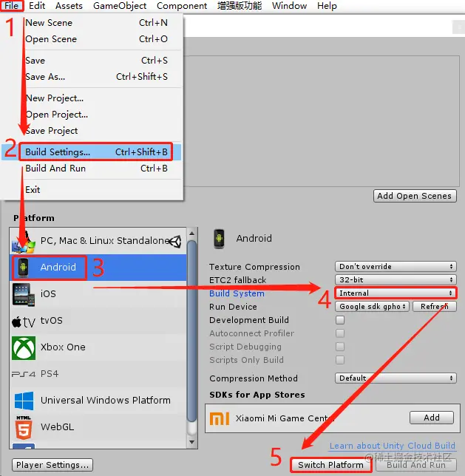
Task: Click the Xiaomi Mi logo icon
Action: [220, 418]
